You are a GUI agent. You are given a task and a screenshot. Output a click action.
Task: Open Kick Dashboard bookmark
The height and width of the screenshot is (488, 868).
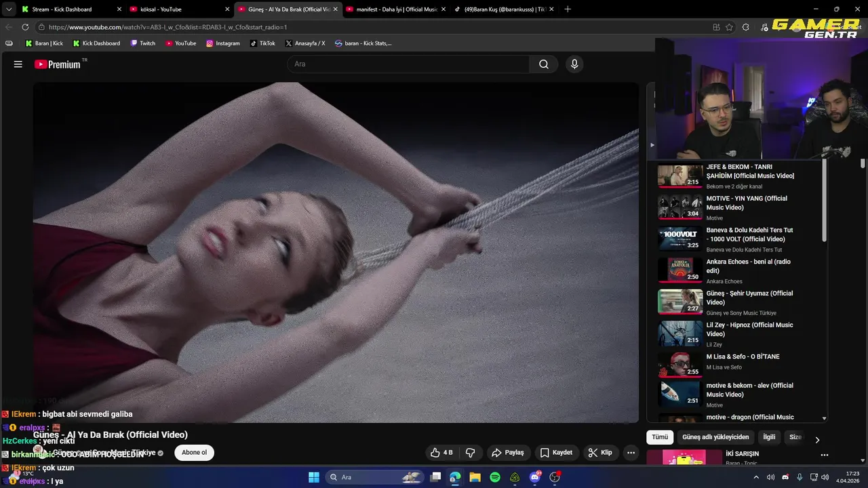96,43
